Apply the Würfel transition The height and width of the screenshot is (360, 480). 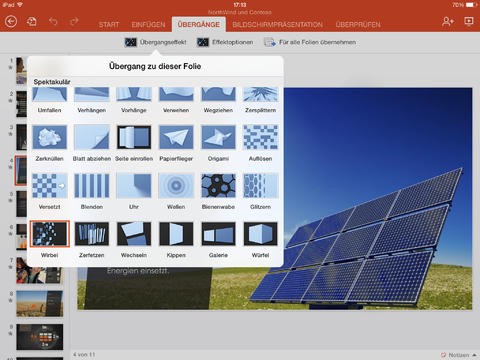pyautogui.click(x=260, y=239)
